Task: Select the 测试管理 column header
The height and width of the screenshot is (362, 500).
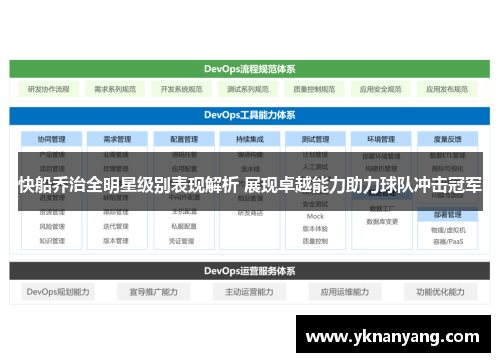Action: click(x=315, y=139)
